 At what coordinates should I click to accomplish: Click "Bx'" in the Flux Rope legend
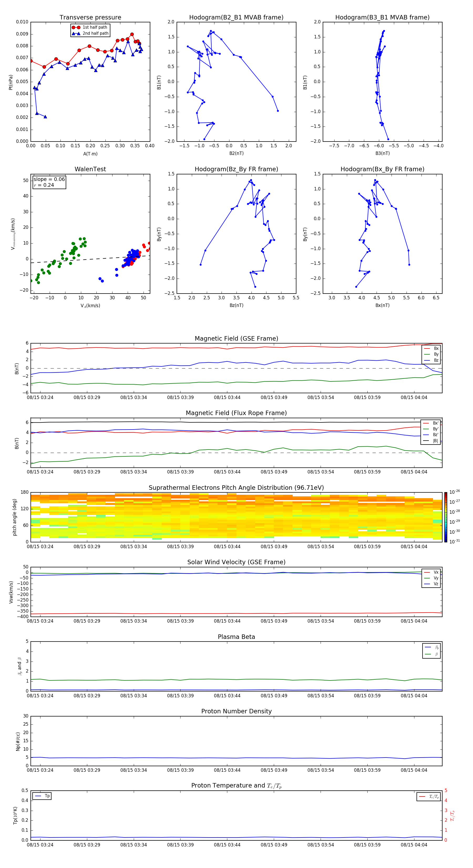pyautogui.click(x=436, y=423)
